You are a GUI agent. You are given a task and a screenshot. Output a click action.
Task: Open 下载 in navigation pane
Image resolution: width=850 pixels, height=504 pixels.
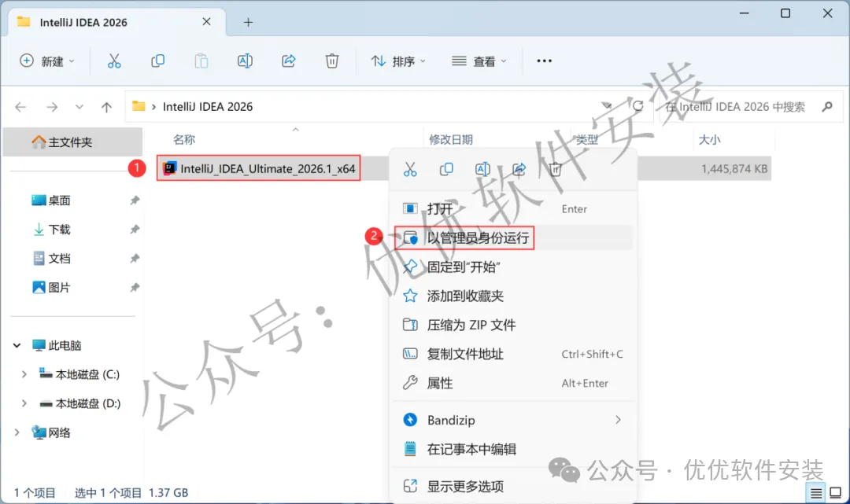pyautogui.click(x=59, y=230)
